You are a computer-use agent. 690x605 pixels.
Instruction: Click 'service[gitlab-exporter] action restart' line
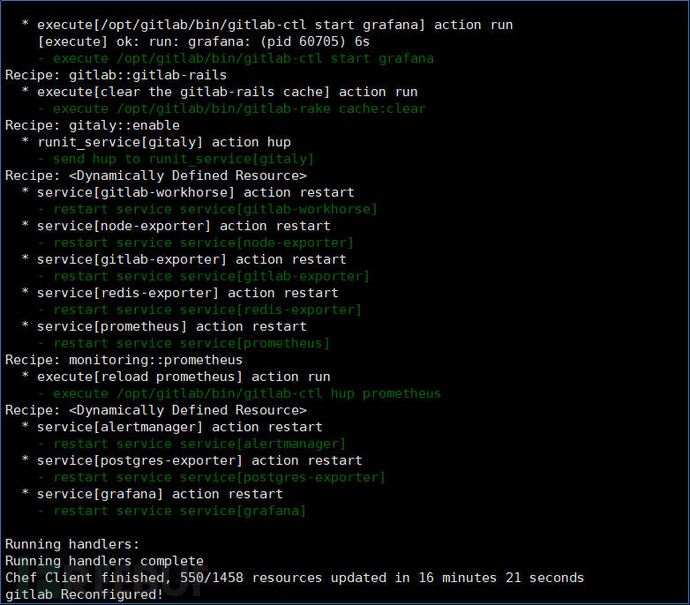pos(184,260)
